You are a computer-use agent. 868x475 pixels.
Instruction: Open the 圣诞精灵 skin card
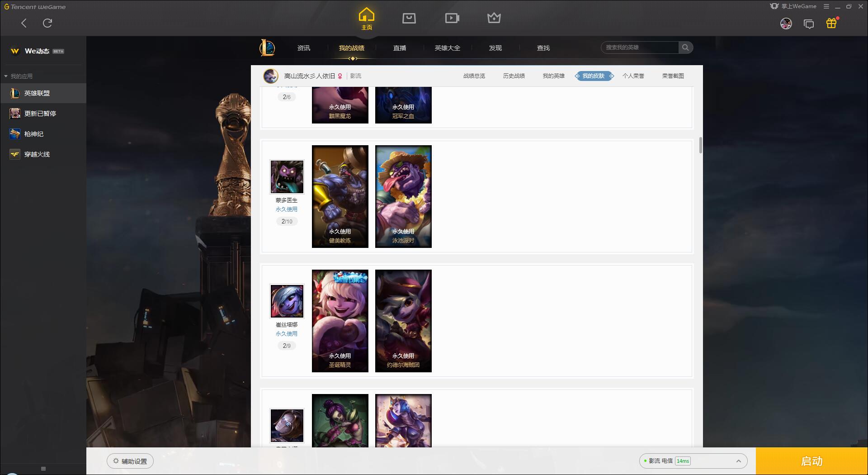point(340,321)
